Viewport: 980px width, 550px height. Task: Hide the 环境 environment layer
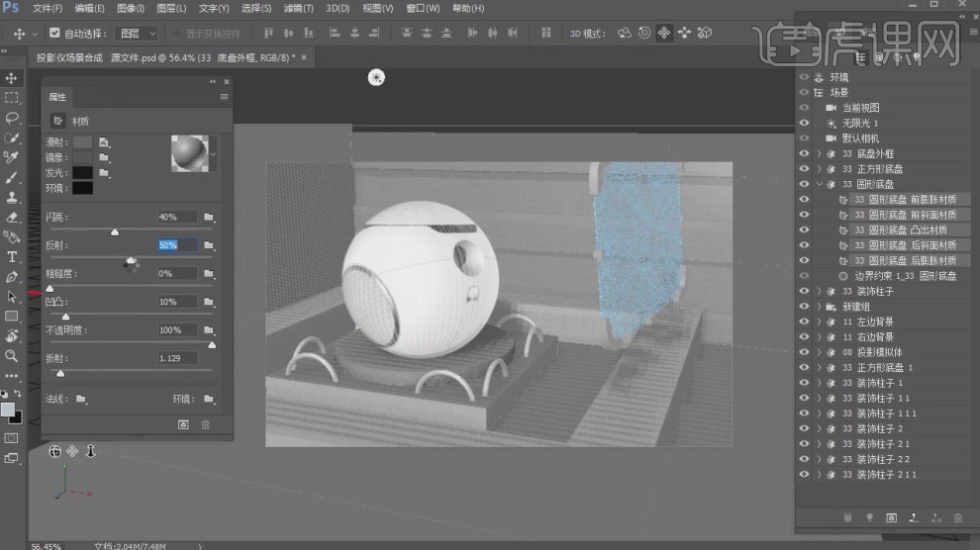pyautogui.click(x=805, y=77)
